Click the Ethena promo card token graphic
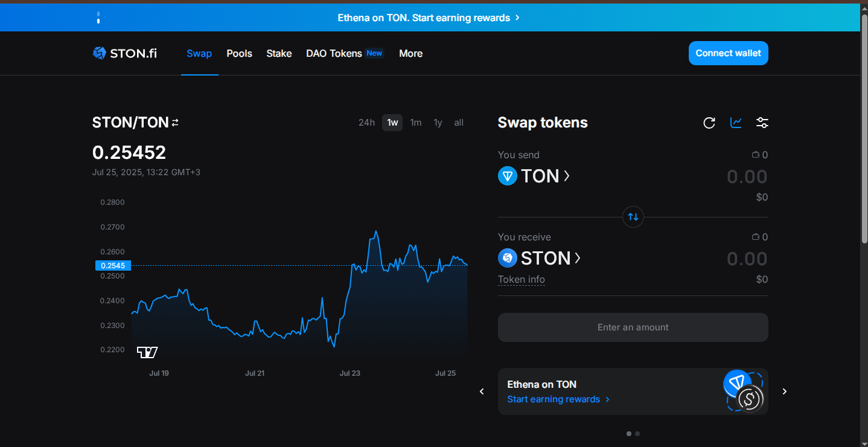 click(744, 391)
